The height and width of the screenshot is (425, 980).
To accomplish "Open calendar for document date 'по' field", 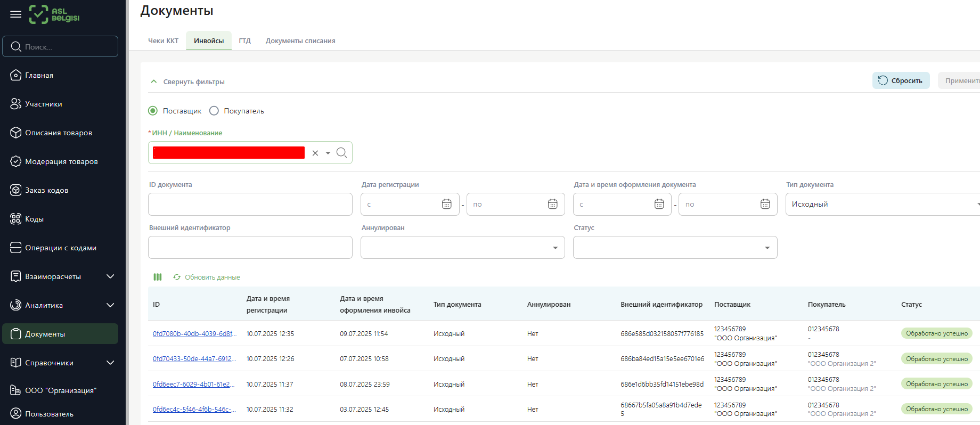I will 765,205.
